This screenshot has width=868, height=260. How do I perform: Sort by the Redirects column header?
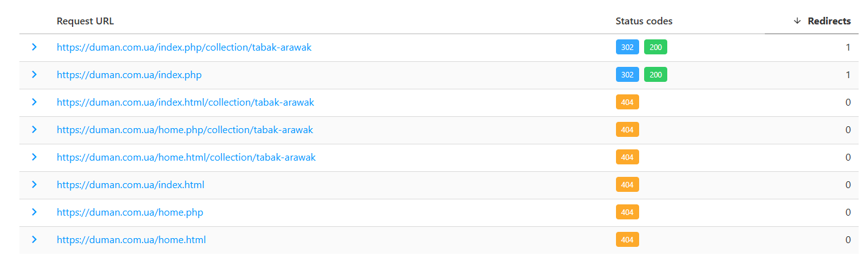[x=829, y=21]
